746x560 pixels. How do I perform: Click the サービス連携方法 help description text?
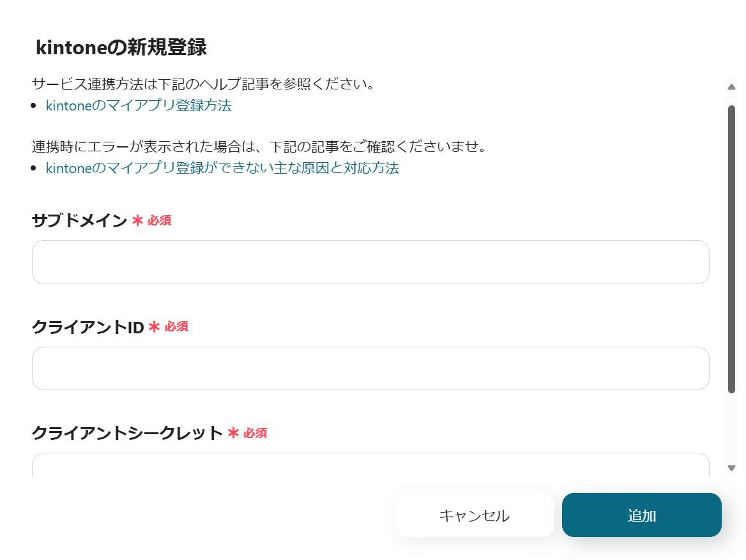pyautogui.click(x=202, y=84)
